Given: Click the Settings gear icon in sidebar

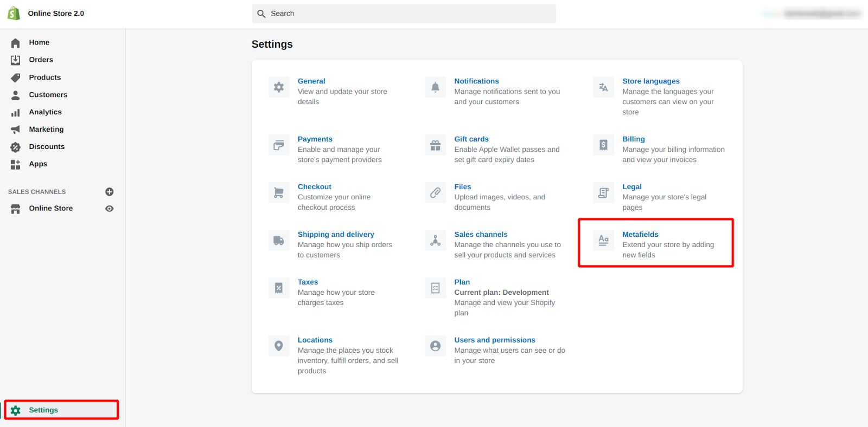Looking at the screenshot, I should click(16, 410).
